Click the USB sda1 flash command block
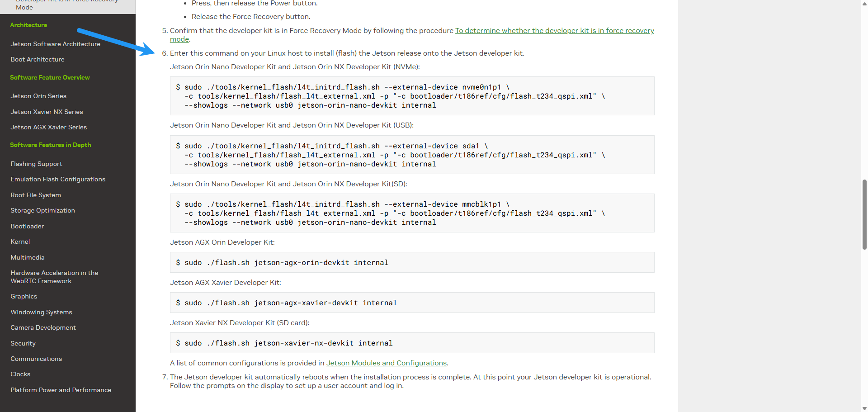This screenshot has width=868, height=412. point(412,155)
